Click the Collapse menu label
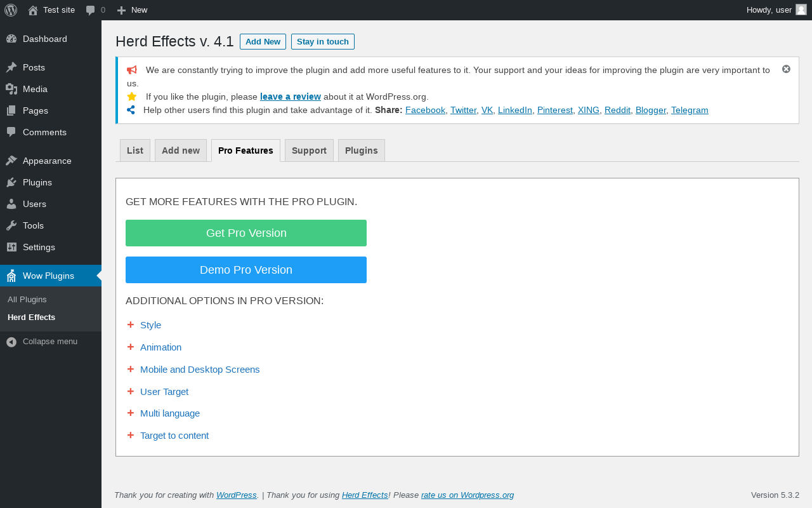 [x=50, y=342]
